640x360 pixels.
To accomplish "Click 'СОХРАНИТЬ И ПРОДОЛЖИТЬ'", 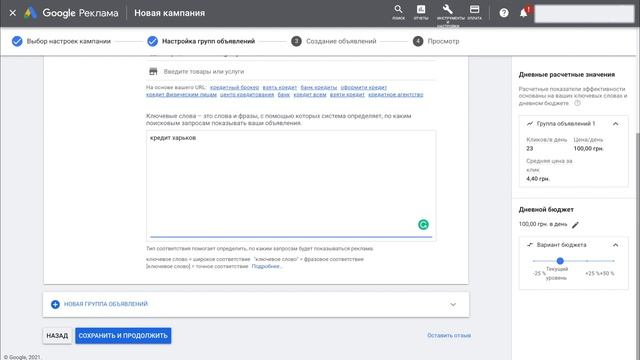I will (123, 336).
